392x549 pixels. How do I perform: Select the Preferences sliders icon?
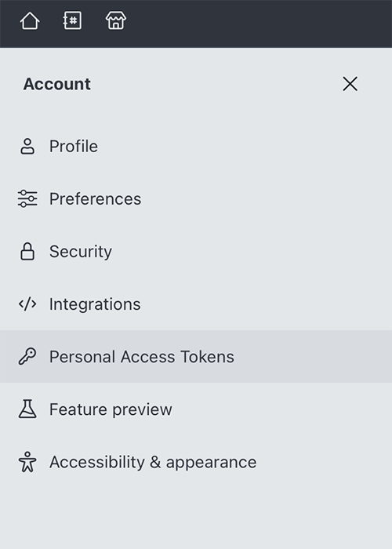[27, 199]
